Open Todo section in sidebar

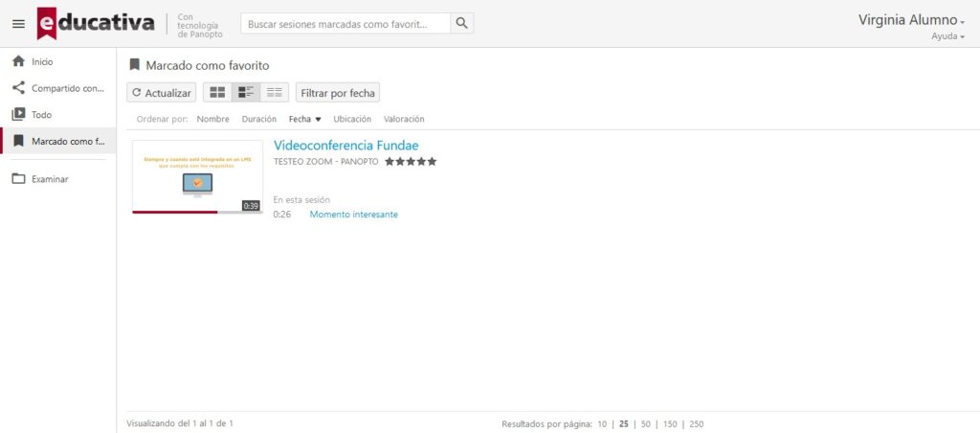point(41,115)
